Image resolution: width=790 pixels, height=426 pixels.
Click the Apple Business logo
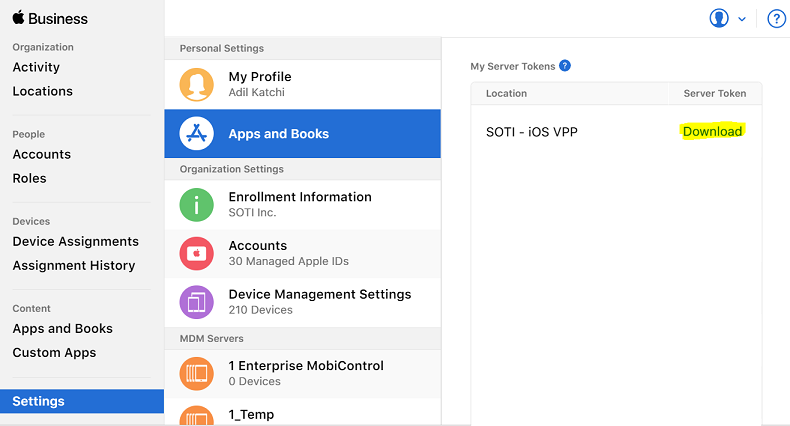[x=50, y=18]
